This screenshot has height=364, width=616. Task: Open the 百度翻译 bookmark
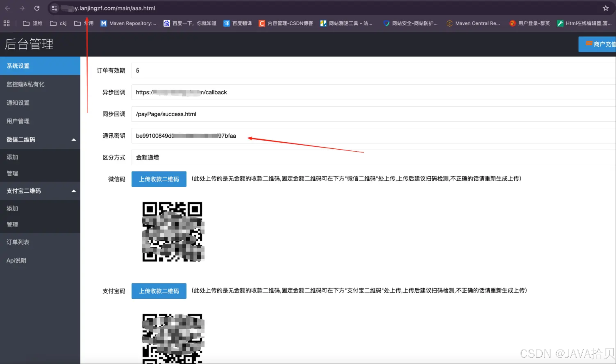coord(238,23)
